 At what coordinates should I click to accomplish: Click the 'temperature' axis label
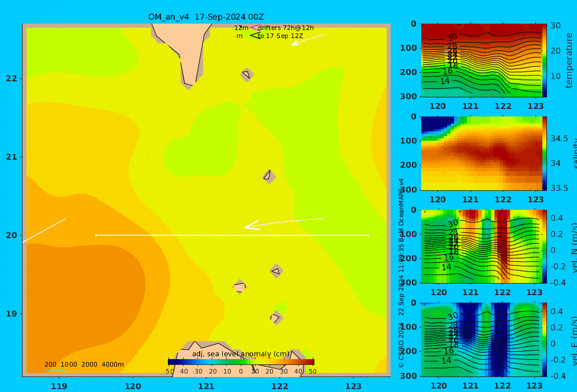click(x=569, y=61)
